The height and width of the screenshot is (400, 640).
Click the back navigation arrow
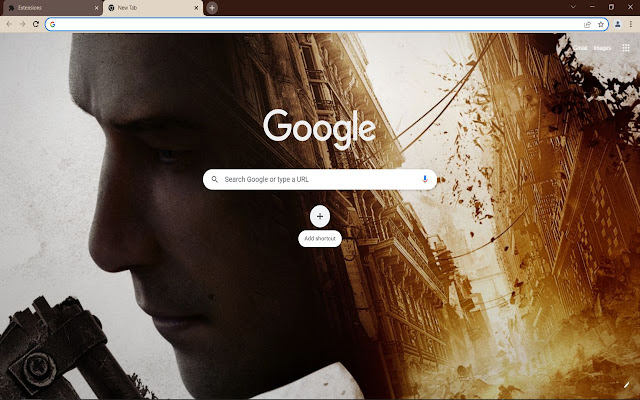tap(9, 24)
